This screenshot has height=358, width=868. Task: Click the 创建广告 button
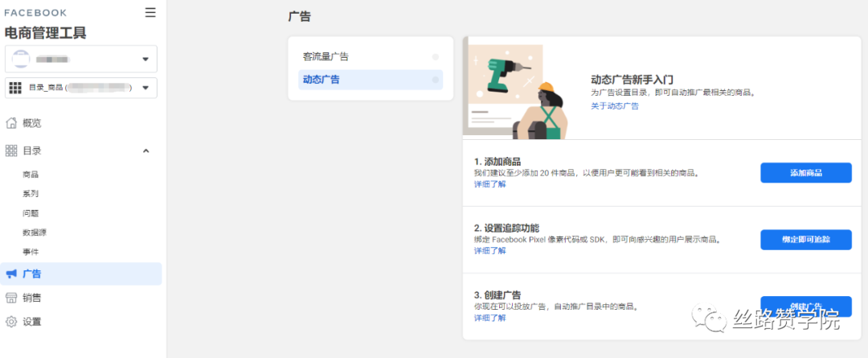(x=806, y=307)
